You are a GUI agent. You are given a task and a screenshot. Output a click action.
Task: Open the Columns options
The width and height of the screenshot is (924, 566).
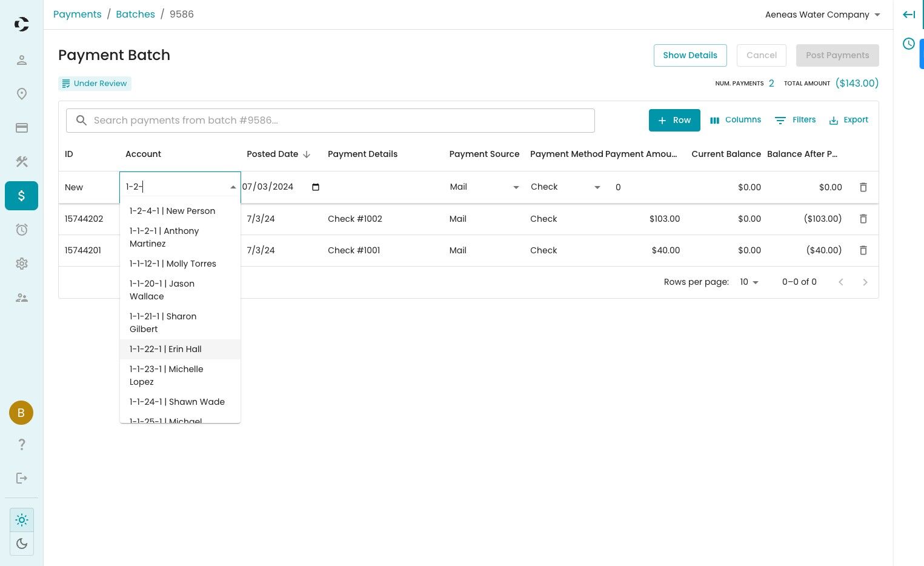pyautogui.click(x=736, y=120)
